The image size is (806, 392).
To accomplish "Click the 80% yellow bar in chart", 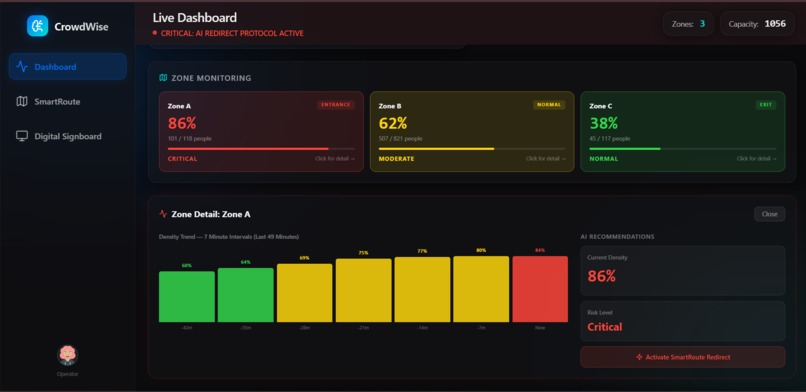I will coord(481,289).
